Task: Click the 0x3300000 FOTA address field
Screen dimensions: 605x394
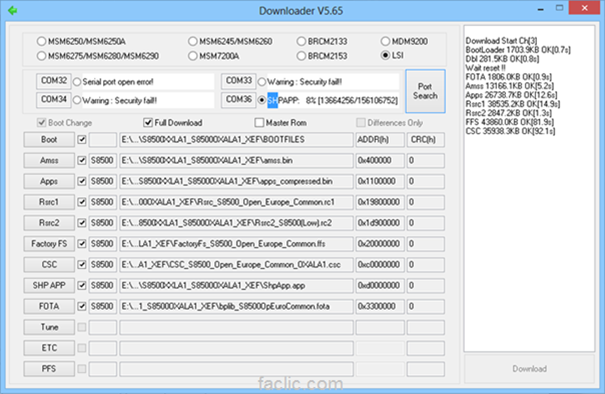Action: [x=380, y=306]
